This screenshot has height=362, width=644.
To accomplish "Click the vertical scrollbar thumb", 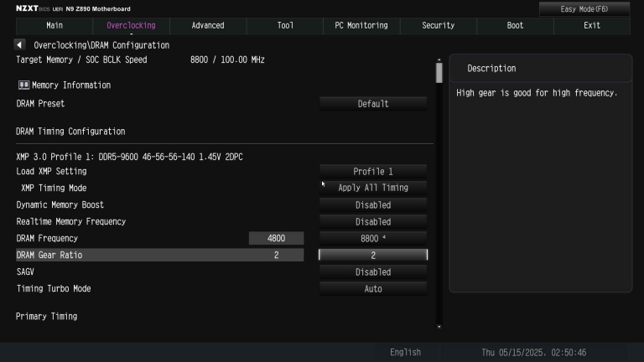I will coord(439,73).
